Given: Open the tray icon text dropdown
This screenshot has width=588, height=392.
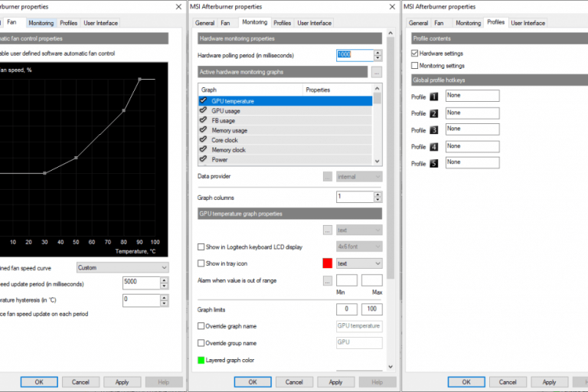Looking at the screenshot, I should coord(359,263).
